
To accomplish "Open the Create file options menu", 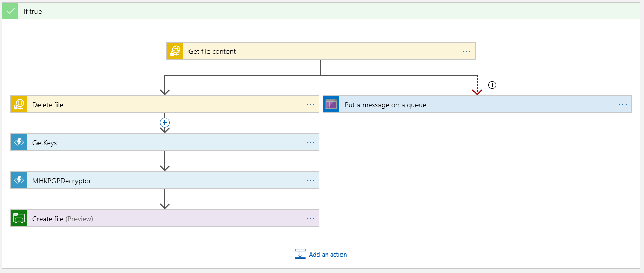I will pyautogui.click(x=310, y=219).
